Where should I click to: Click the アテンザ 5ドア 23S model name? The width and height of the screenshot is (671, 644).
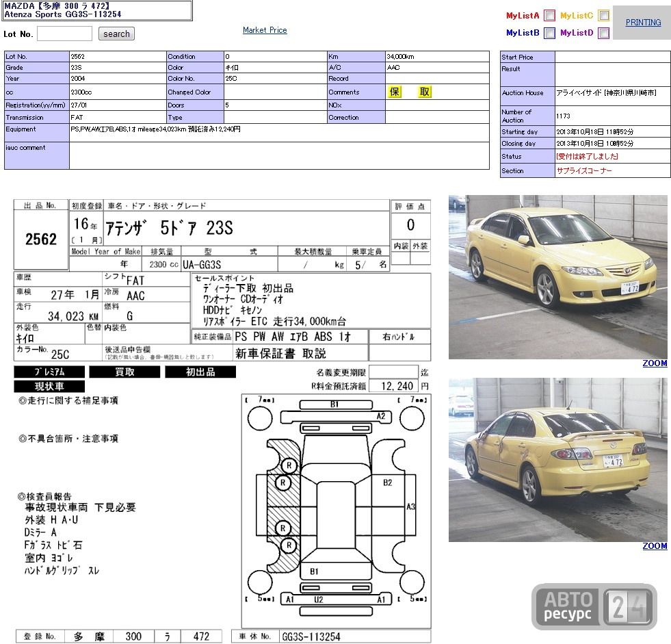[x=169, y=228]
